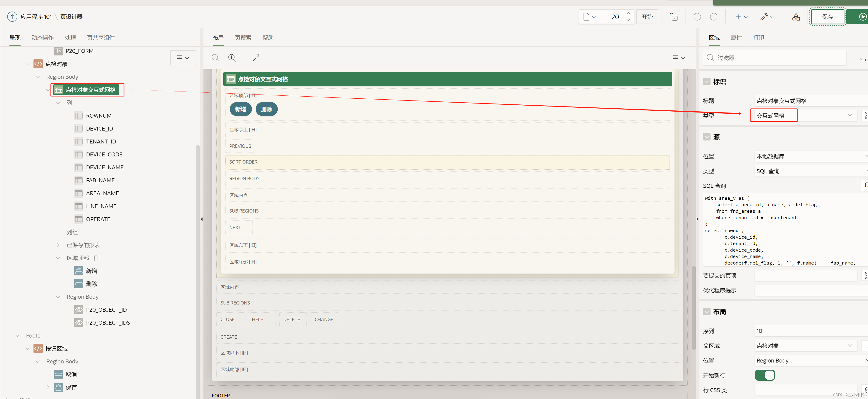Open the 类型 交互式网格 dropdown
868x399 pixels.
[805, 116]
